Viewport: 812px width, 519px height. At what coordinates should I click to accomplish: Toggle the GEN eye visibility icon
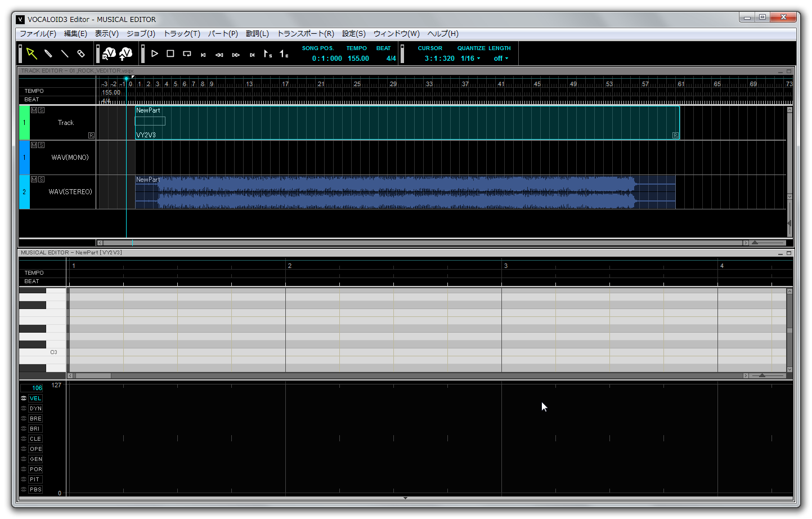24,459
